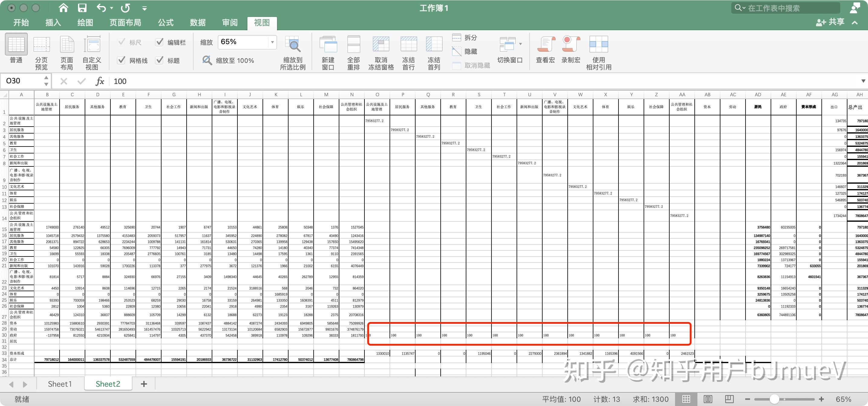Click the Freeze Top Row (冻结首行) icon
868x406 pixels.
[x=408, y=45]
